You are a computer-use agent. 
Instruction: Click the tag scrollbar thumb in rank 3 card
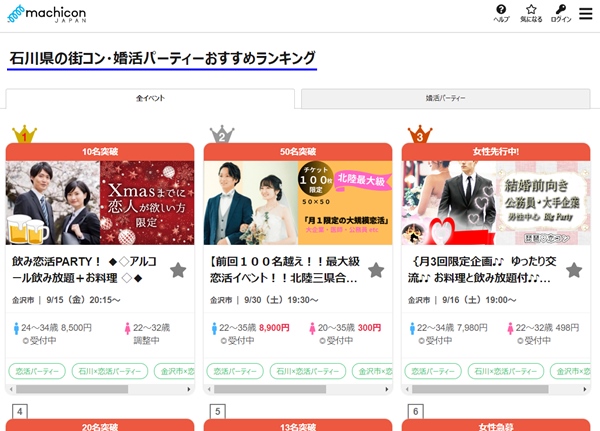click(x=480, y=389)
